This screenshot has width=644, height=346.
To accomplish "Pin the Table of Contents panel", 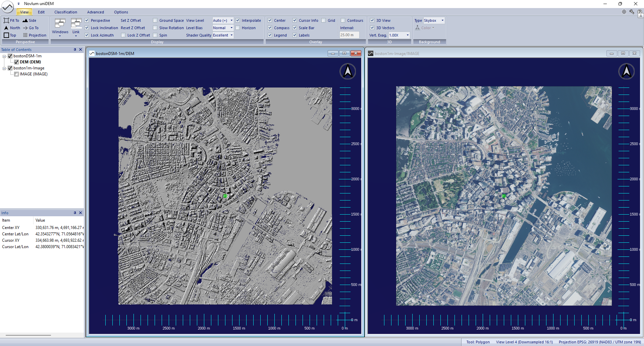I will [75, 50].
